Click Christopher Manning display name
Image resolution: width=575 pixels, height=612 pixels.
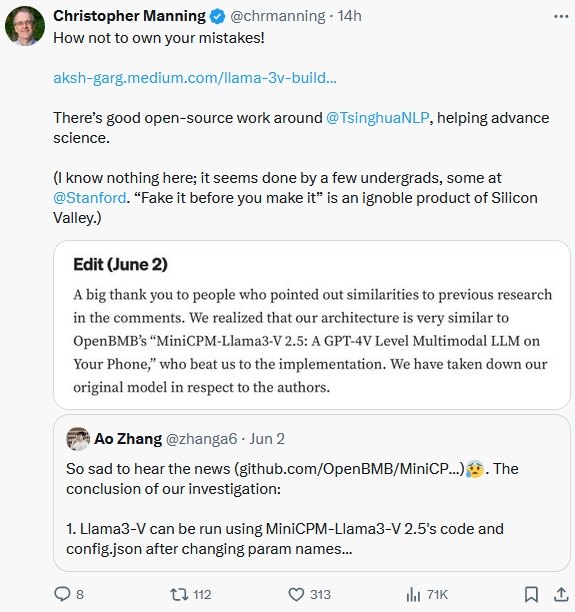pos(129,16)
